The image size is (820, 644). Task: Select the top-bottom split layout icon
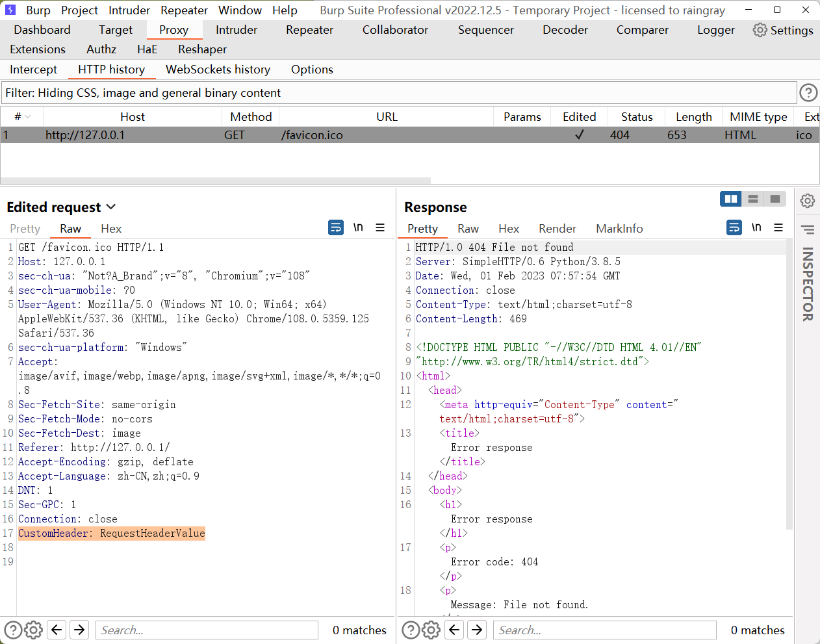pos(753,199)
